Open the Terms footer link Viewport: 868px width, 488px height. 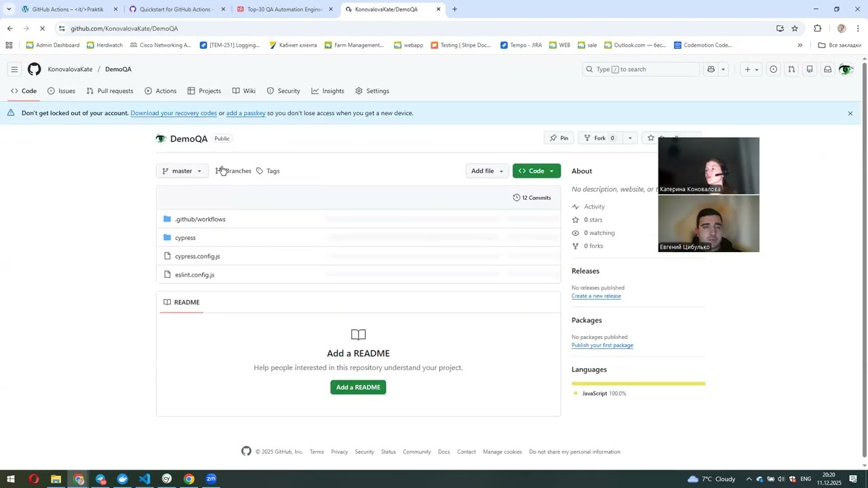[x=317, y=452]
